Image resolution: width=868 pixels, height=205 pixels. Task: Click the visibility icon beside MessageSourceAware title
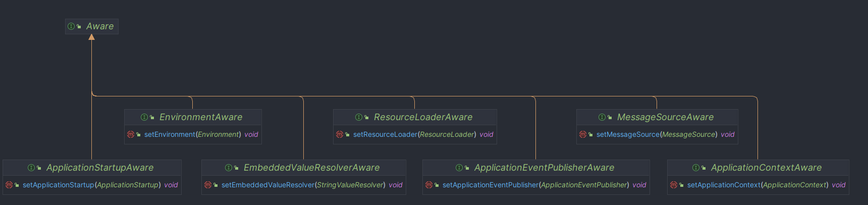[x=610, y=117]
